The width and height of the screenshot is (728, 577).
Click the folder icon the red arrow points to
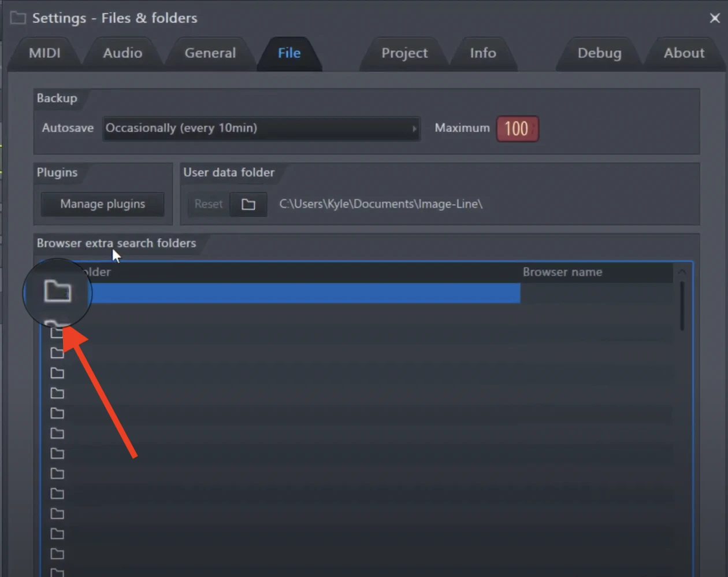(x=56, y=332)
